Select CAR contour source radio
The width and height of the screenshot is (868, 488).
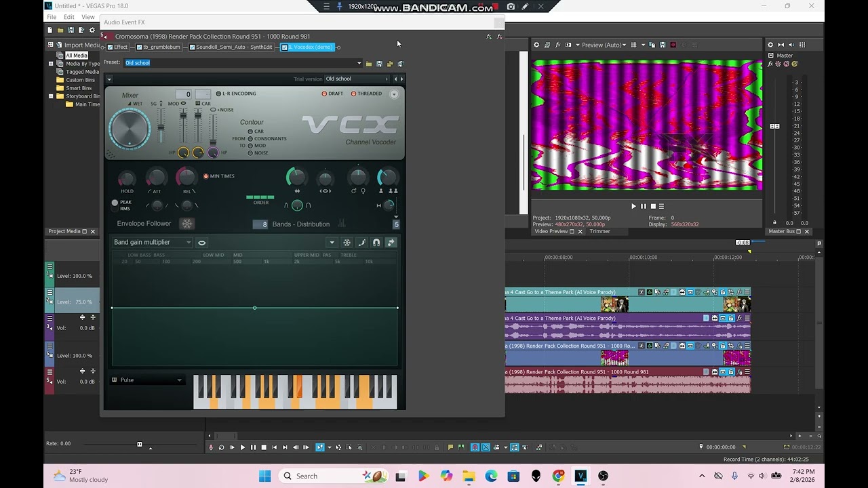(250, 131)
